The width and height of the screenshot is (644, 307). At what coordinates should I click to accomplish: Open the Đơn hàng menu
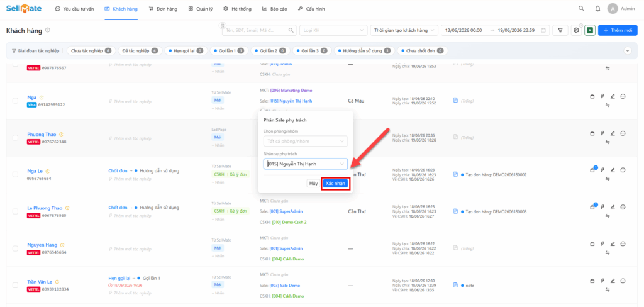pos(163,9)
